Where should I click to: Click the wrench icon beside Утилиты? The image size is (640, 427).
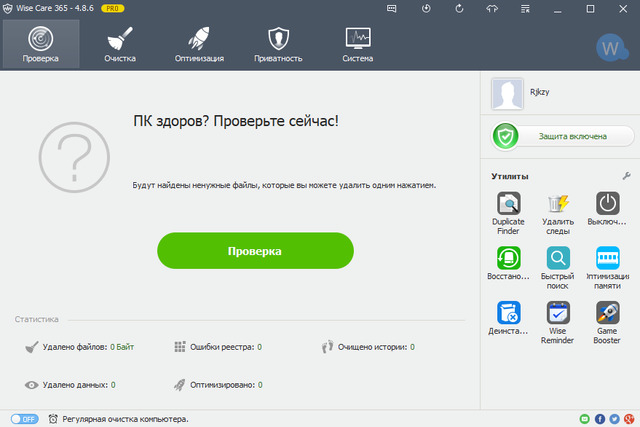tap(626, 176)
